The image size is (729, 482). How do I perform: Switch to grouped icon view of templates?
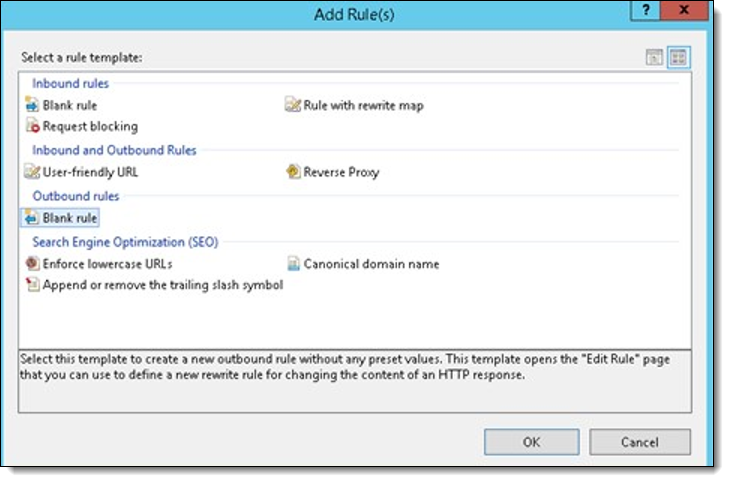coord(679,58)
